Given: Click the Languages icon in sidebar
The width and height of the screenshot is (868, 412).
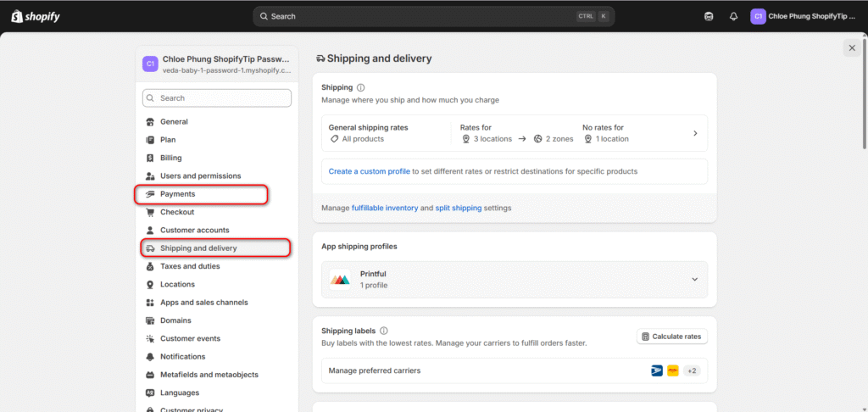Looking at the screenshot, I should click(x=149, y=393).
